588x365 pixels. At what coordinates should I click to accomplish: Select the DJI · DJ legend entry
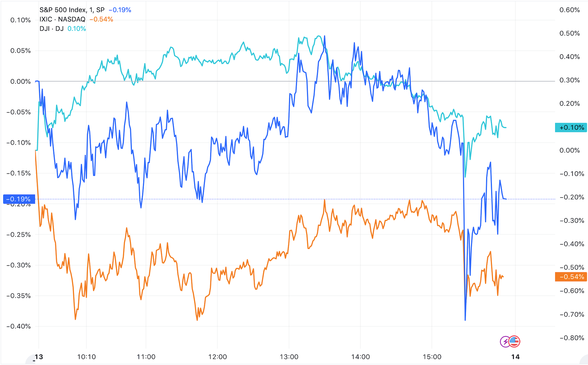pos(52,29)
